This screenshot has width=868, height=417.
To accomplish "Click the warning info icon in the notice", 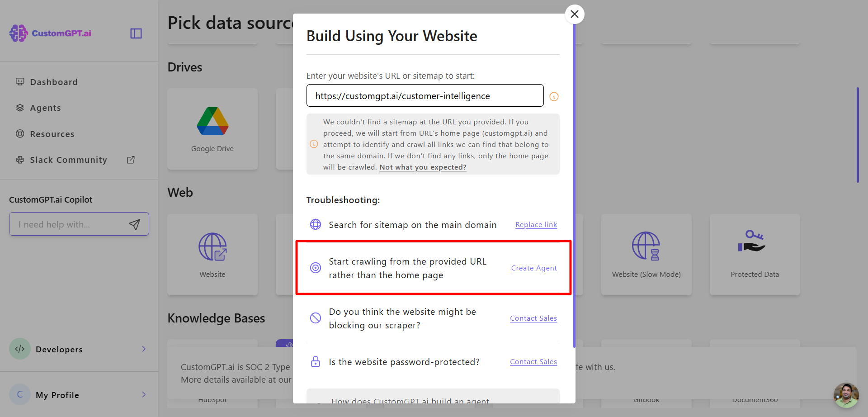I will 314,144.
